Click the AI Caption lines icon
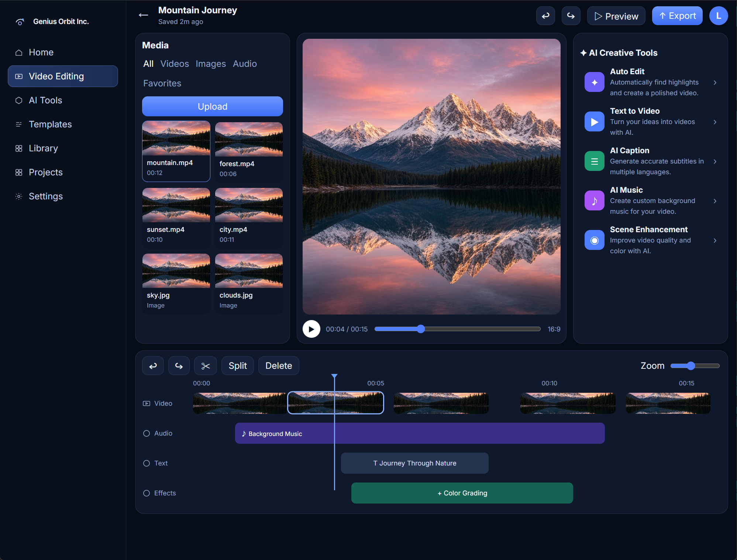 594,161
